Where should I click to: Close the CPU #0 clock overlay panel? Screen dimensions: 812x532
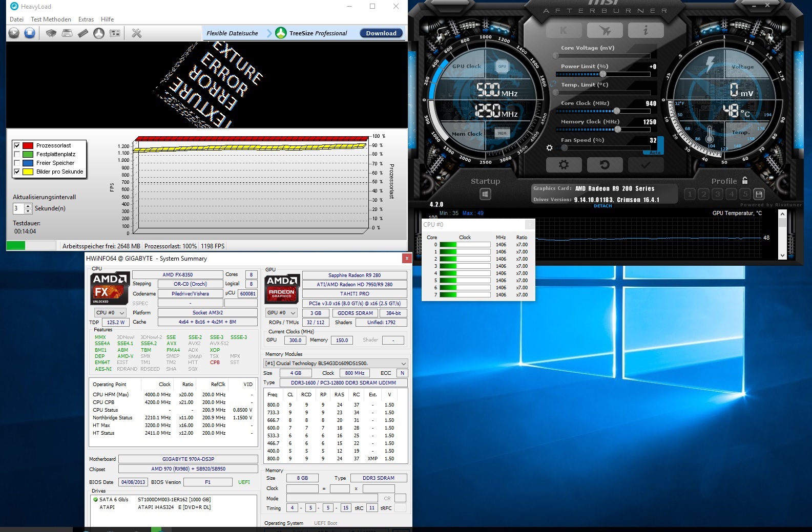click(x=530, y=224)
